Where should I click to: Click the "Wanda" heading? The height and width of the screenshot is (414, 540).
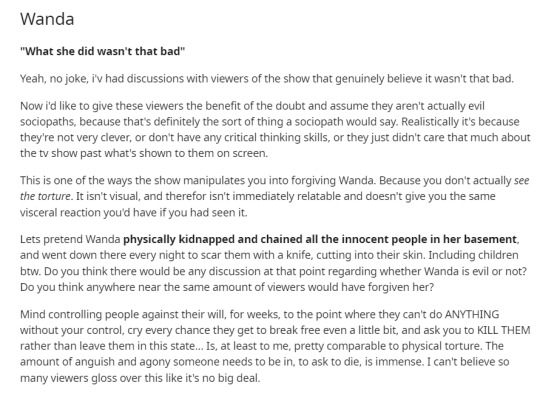pos(47,19)
